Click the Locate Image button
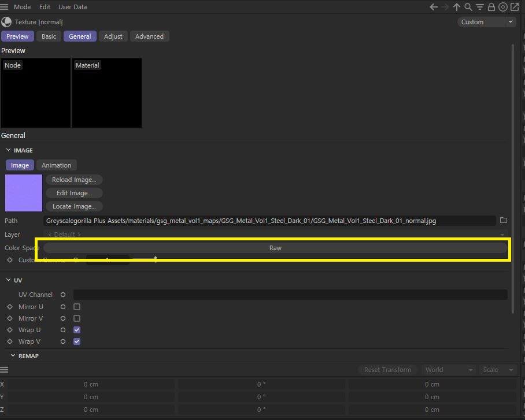The width and height of the screenshot is (525, 420). tap(74, 206)
